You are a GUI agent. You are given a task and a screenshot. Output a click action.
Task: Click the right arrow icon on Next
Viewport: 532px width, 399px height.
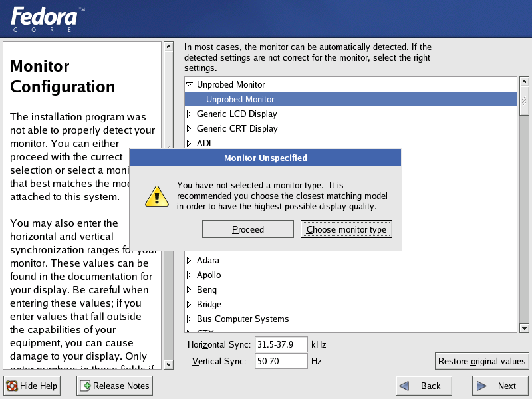pyautogui.click(x=481, y=386)
